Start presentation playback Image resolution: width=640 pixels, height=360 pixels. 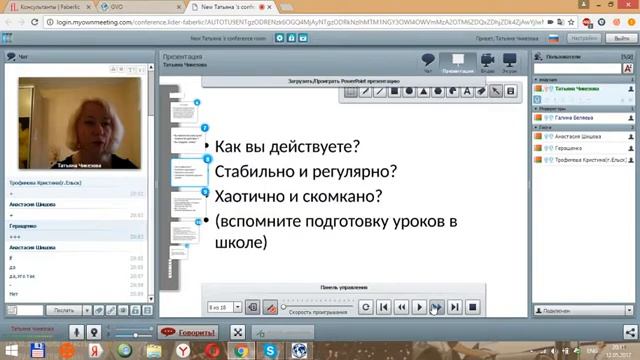(x=419, y=307)
